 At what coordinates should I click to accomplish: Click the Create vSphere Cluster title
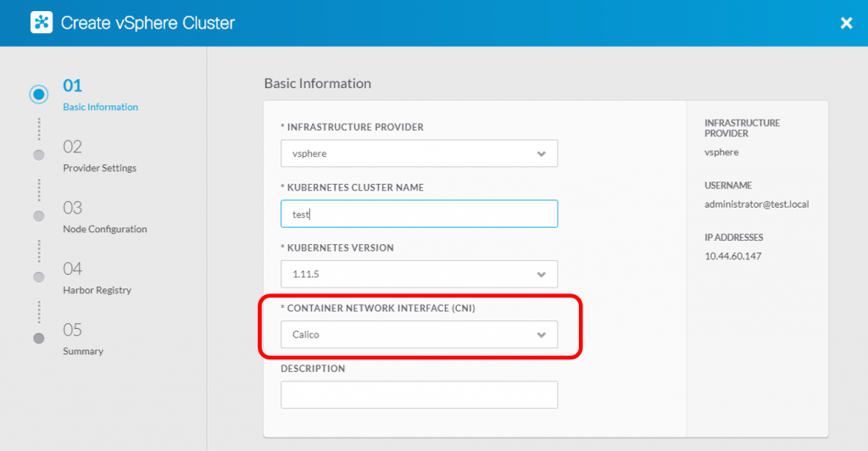tap(147, 23)
